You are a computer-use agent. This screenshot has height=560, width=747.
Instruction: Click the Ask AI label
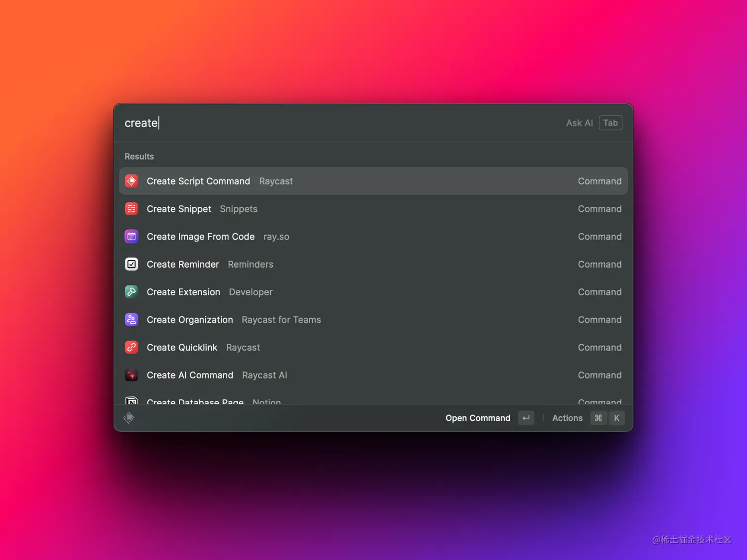click(579, 123)
